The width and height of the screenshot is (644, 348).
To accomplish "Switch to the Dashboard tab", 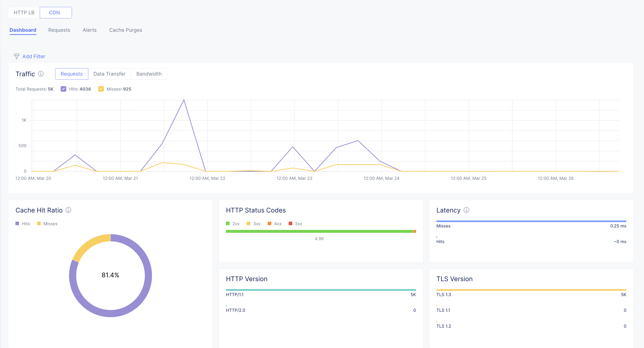I will [23, 30].
